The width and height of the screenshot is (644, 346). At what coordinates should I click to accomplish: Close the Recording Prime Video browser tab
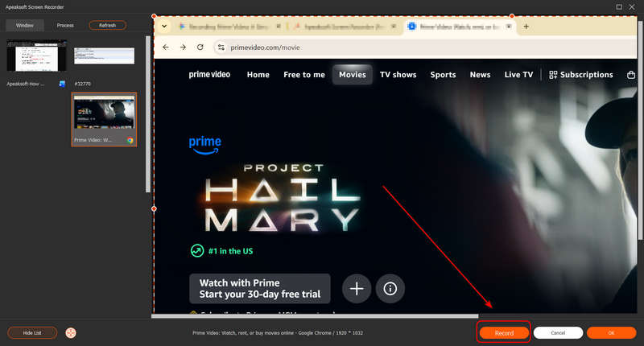pos(278,27)
